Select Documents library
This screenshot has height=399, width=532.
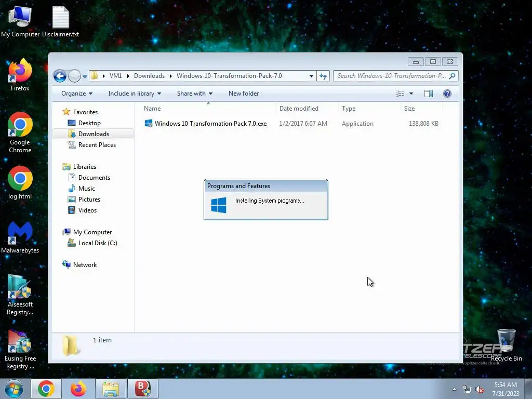pos(94,178)
